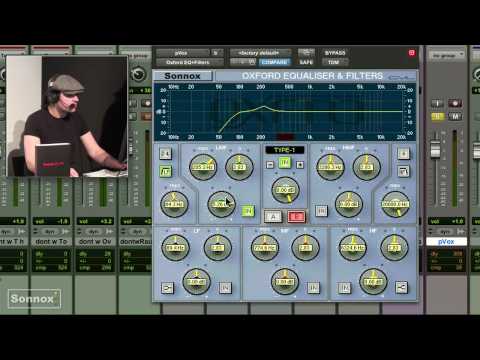The image size is (480, 360).
Task: Click the presenter video thumbnail
Action: click(67, 116)
